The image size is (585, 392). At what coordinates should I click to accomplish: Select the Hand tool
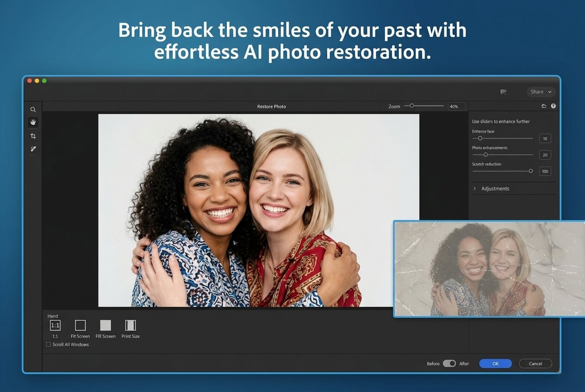33,122
